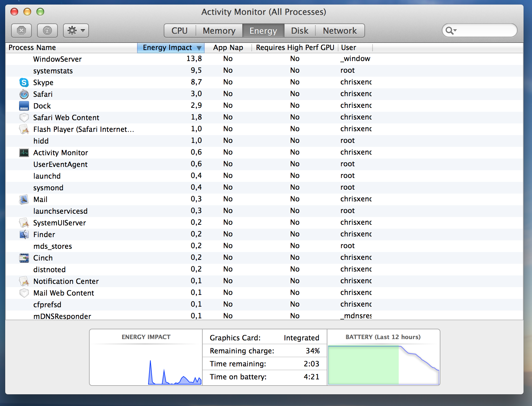The image size is (532, 406).
Task: Select the mds_stores process
Action: point(53,246)
